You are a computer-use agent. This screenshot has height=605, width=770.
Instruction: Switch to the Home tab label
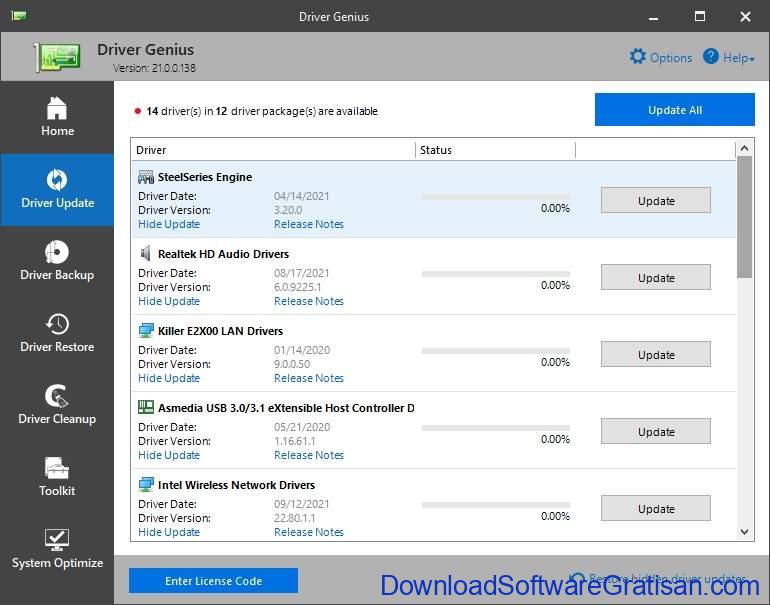click(57, 131)
